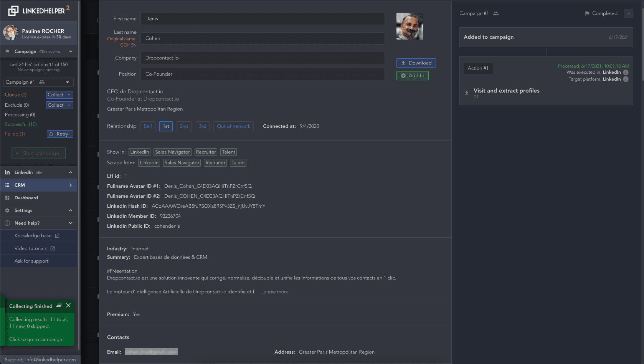Click the Start campaign button
Viewport: 644px width, 364px height.
(x=38, y=154)
